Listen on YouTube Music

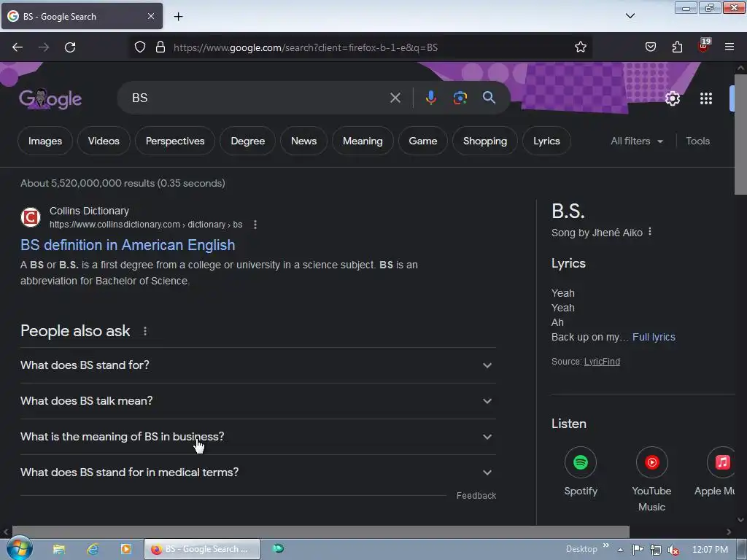click(651, 479)
